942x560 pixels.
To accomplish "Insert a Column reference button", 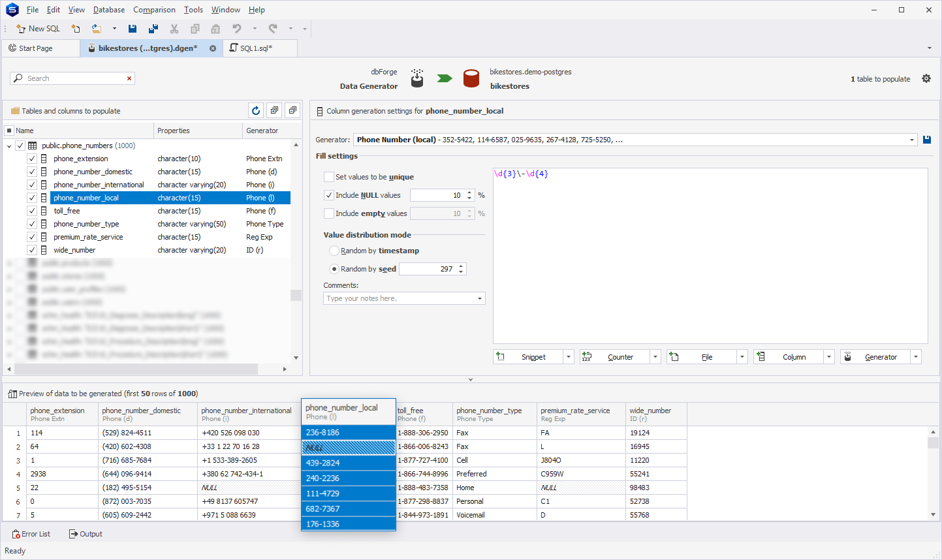I will 789,357.
